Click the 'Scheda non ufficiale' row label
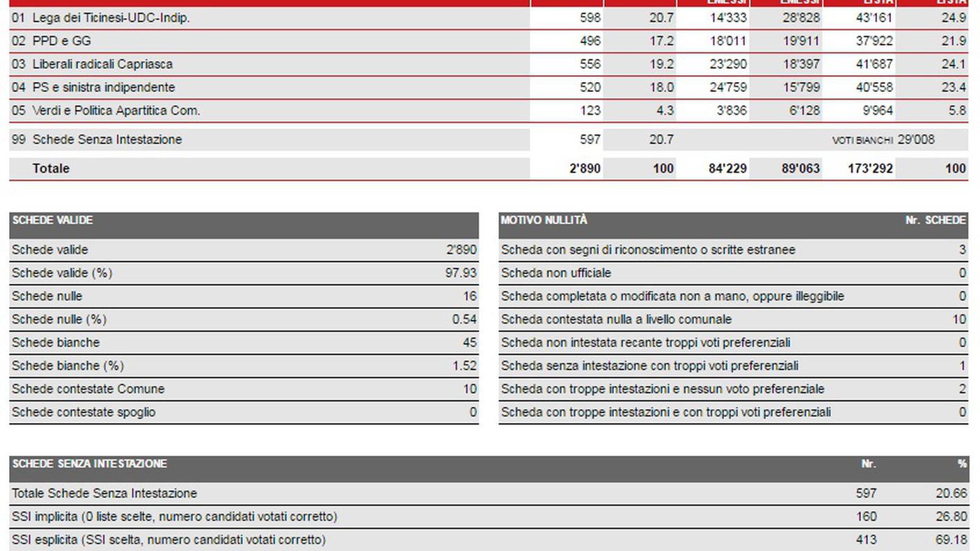 [x=556, y=273]
